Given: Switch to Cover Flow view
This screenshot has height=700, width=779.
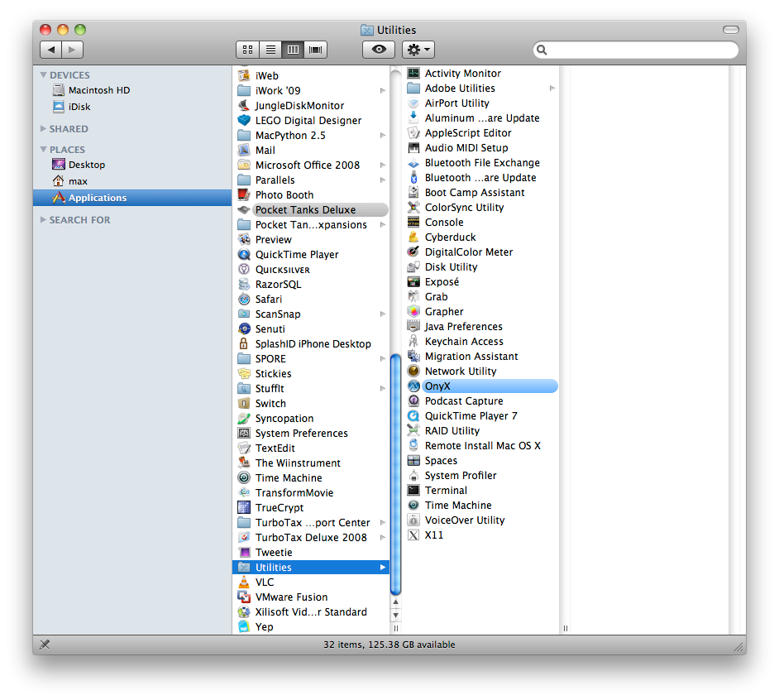Looking at the screenshot, I should (315, 50).
